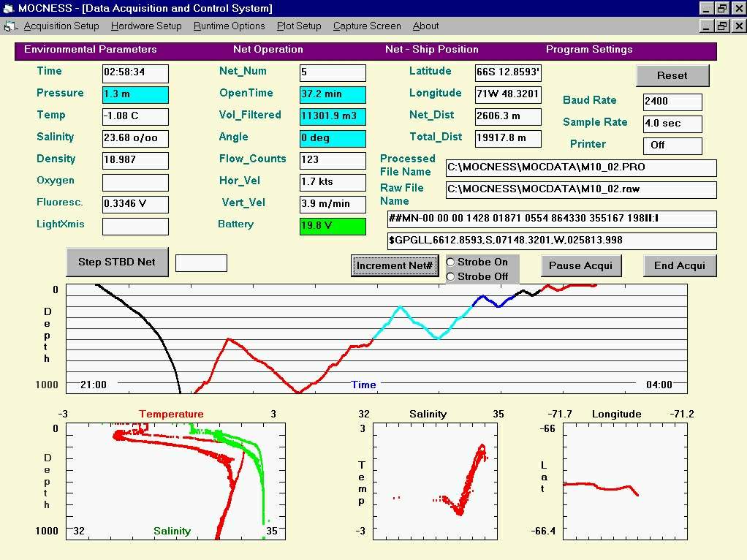This screenshot has height=560, width=747.
Task: Click the Increment Net# button
Action: click(395, 265)
